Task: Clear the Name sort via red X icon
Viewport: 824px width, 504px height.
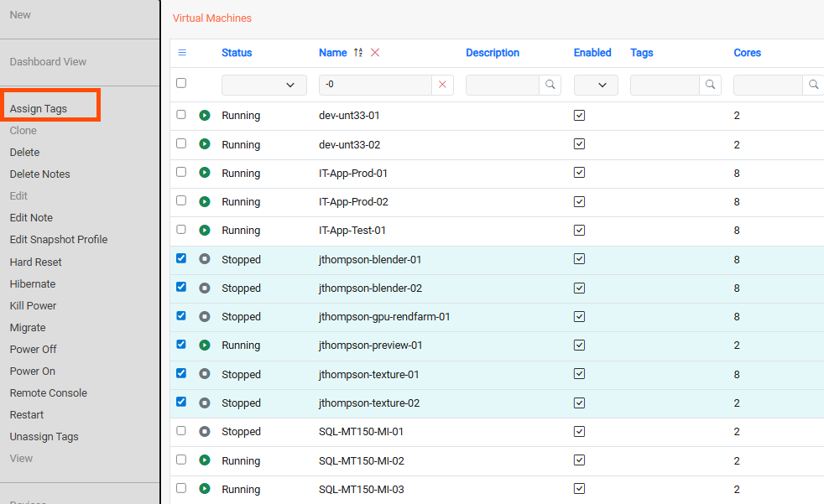Action: (374, 52)
